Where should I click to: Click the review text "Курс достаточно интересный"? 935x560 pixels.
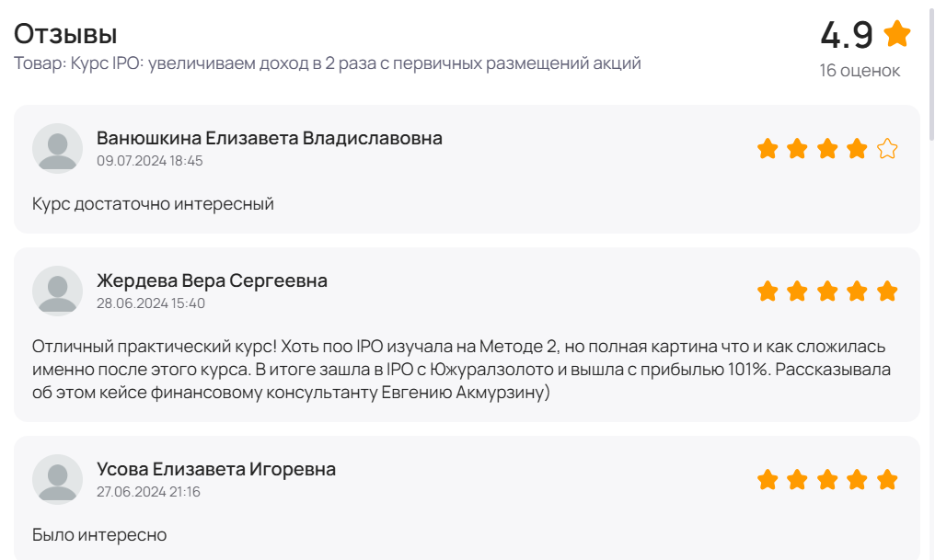tap(153, 203)
